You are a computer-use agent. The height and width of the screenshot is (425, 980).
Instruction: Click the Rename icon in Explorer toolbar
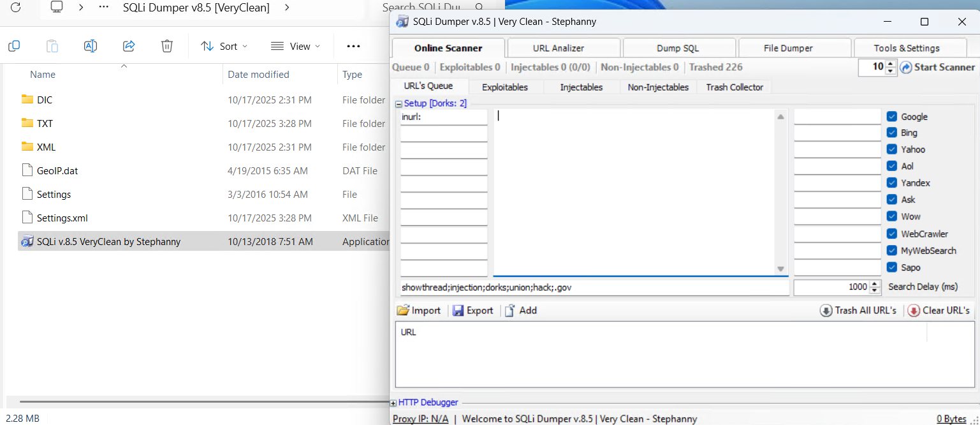coord(91,46)
